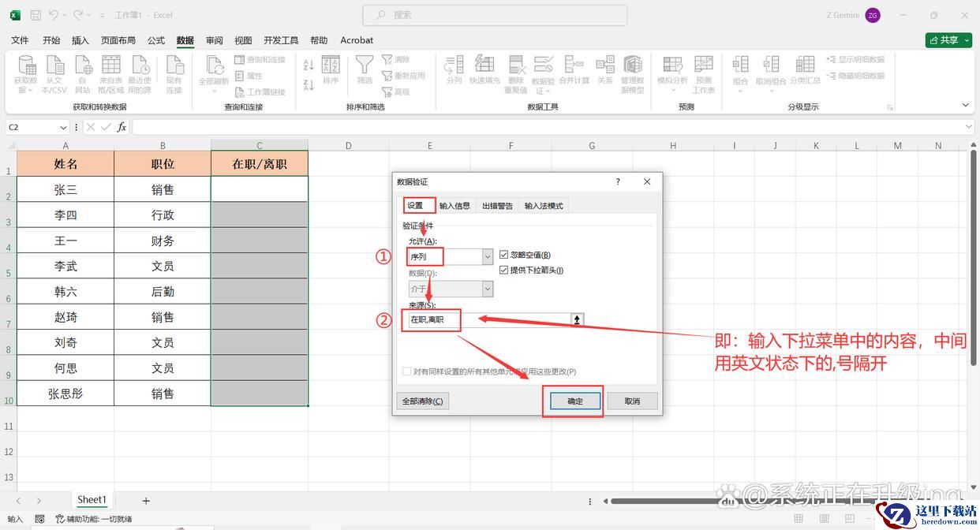Toggle the 提供下拉箭头 checkbox

point(504,271)
